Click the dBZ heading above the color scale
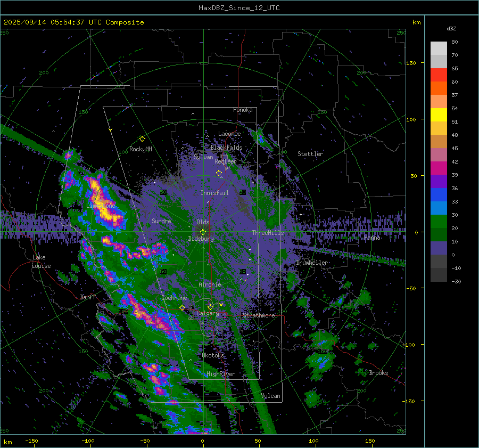Screen dimensions: 479x448 (x=451, y=29)
